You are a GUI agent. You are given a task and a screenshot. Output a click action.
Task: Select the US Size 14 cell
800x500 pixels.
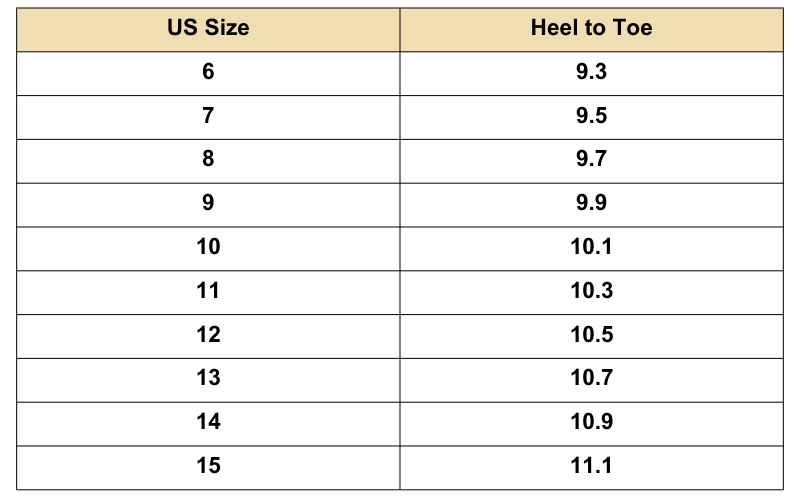(x=208, y=422)
